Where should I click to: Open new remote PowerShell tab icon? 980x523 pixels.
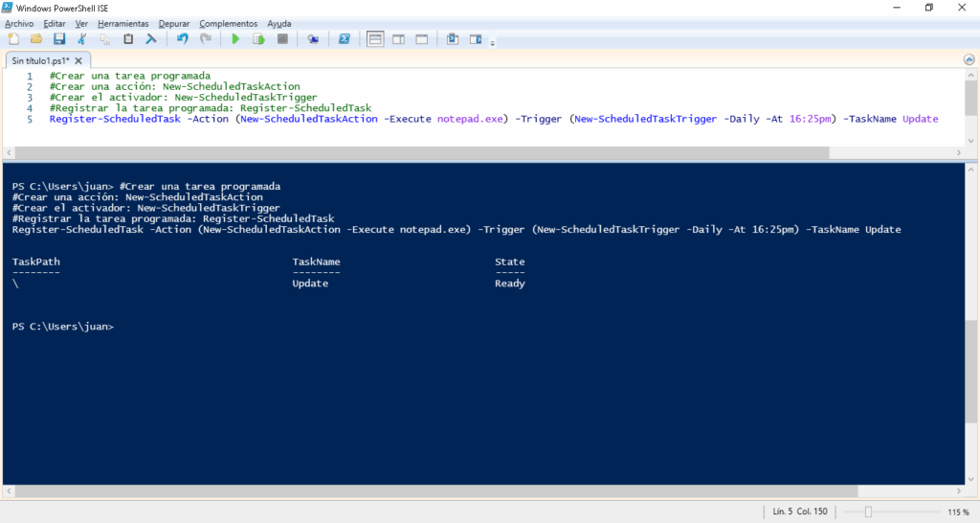click(x=313, y=39)
